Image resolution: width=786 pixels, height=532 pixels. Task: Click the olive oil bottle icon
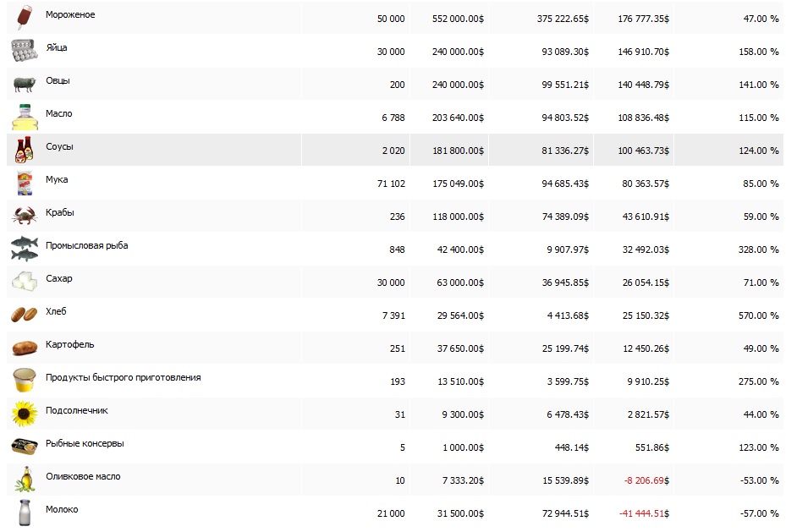tap(25, 480)
